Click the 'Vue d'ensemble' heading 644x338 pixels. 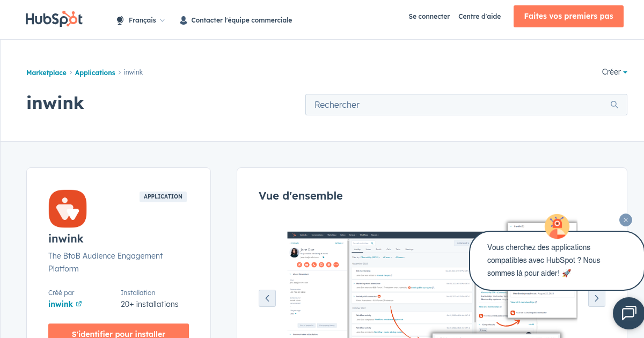click(x=301, y=196)
